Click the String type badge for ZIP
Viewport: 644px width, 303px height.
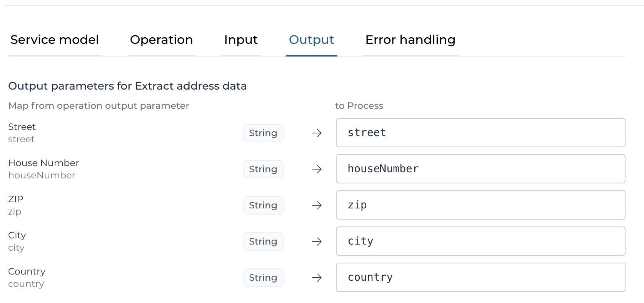pos(263,205)
